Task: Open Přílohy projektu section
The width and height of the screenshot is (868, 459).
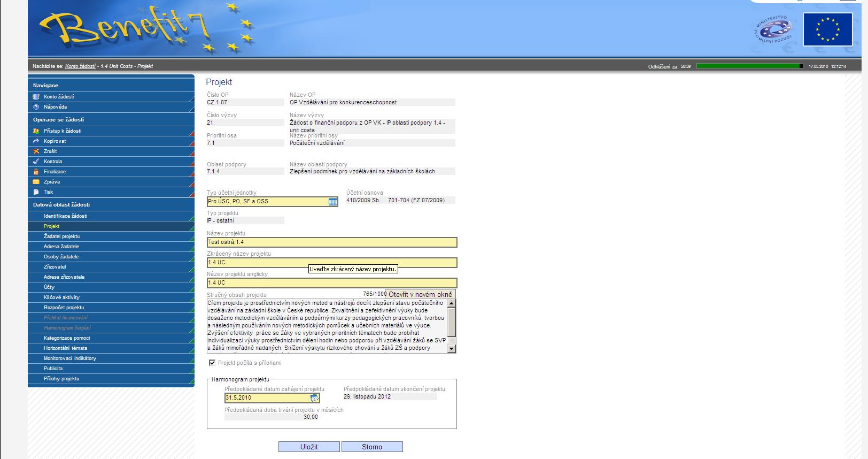Action: click(x=111, y=379)
